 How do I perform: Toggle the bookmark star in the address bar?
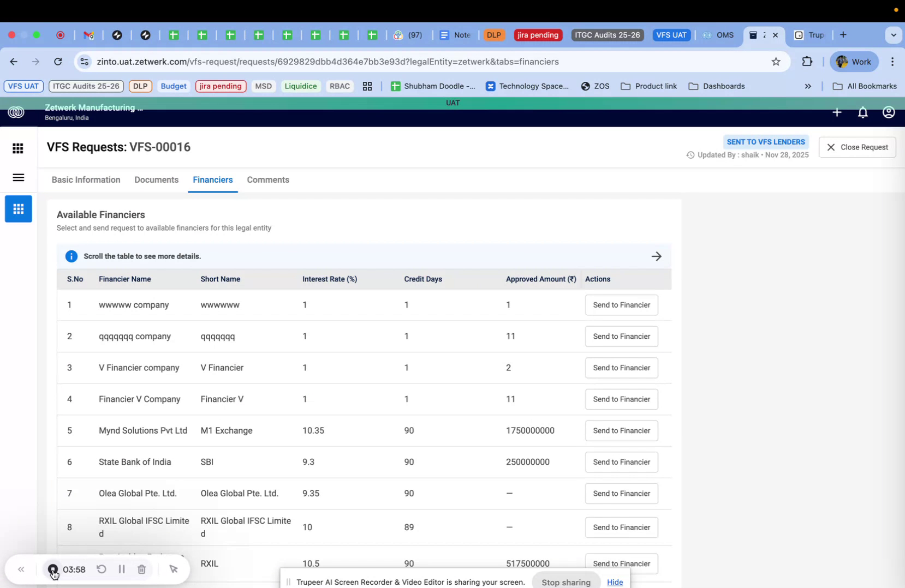[776, 62]
